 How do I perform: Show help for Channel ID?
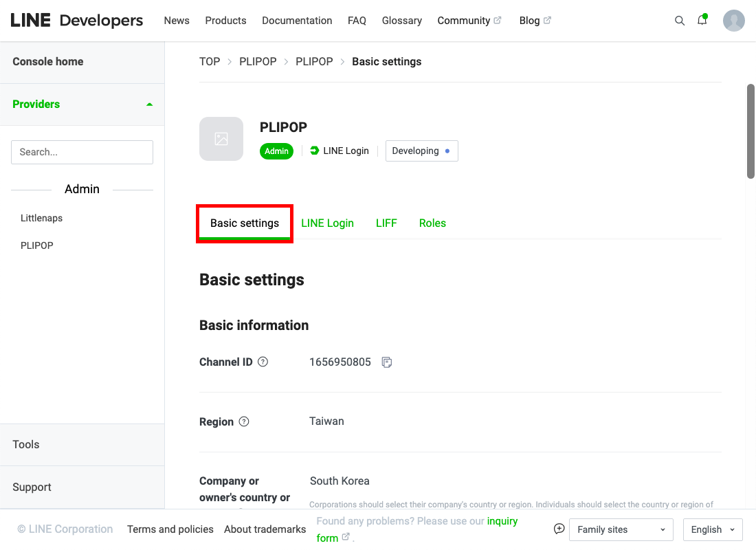coord(263,362)
